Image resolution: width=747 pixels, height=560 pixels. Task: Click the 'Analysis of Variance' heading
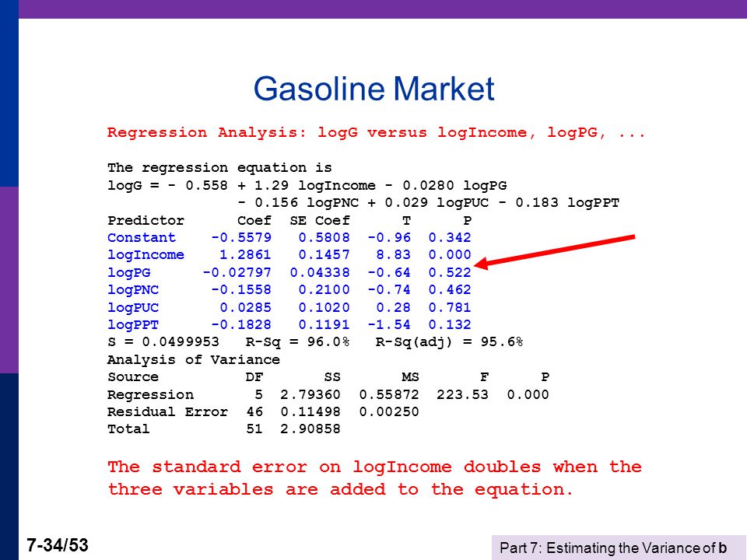(194, 359)
